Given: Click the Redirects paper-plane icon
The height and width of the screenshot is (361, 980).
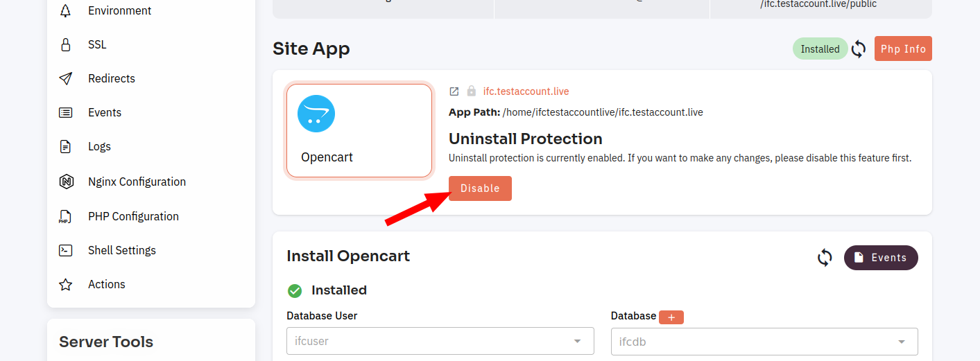Looking at the screenshot, I should 66,78.
